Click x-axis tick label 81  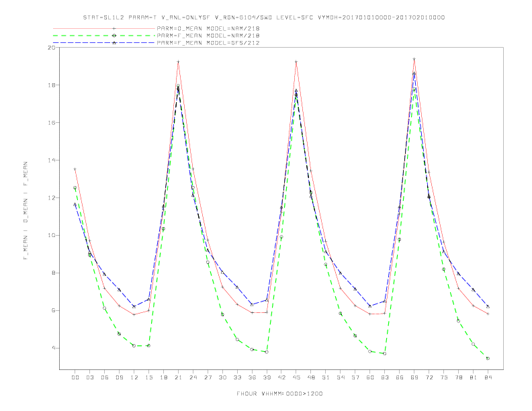point(474,377)
